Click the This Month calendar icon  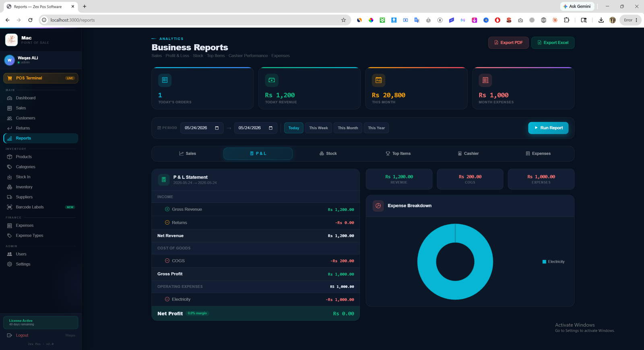(378, 80)
